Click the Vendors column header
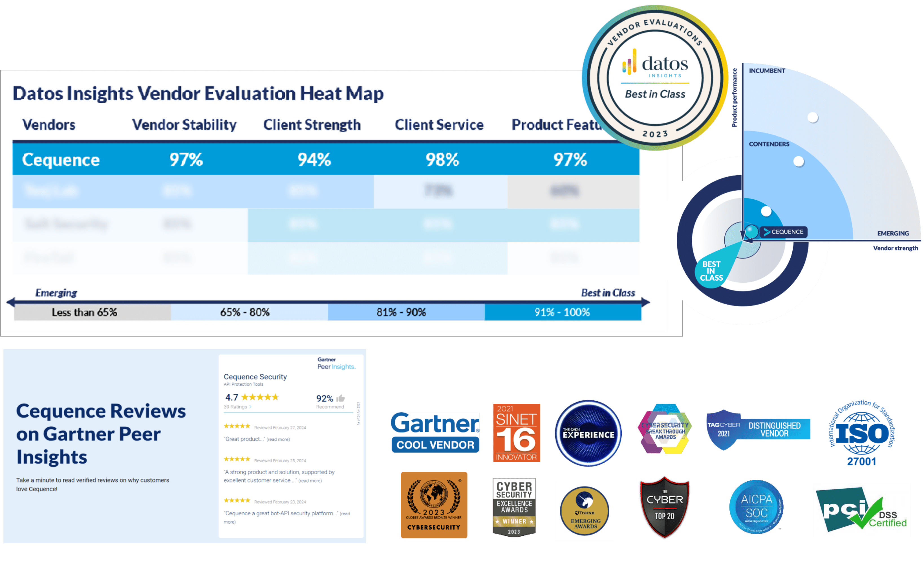This screenshot has width=924, height=578. coord(49,125)
